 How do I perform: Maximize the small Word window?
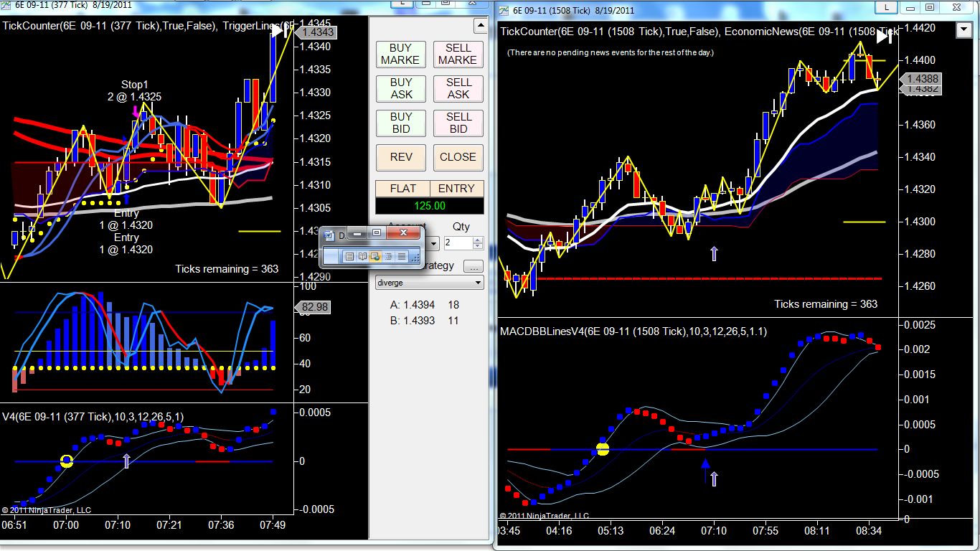377,233
